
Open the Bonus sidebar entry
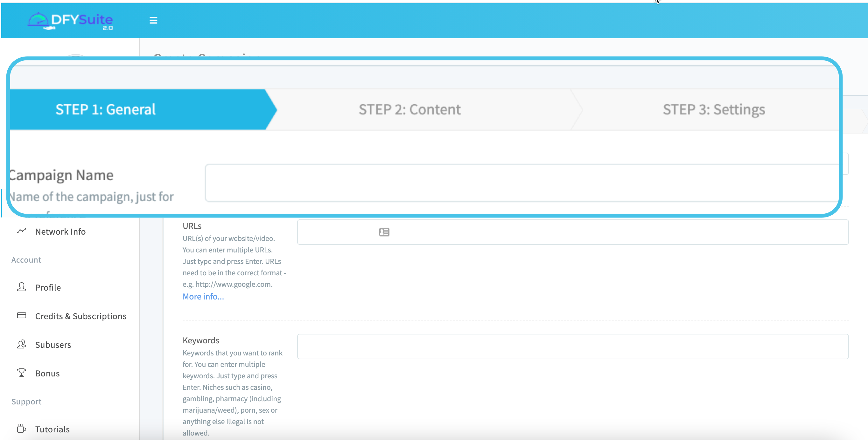tap(47, 373)
